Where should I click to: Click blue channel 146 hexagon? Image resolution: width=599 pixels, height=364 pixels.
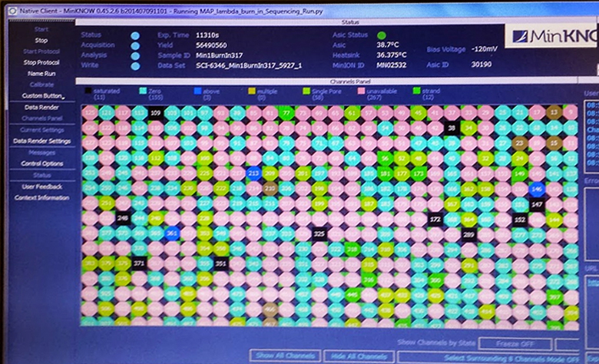536,188
